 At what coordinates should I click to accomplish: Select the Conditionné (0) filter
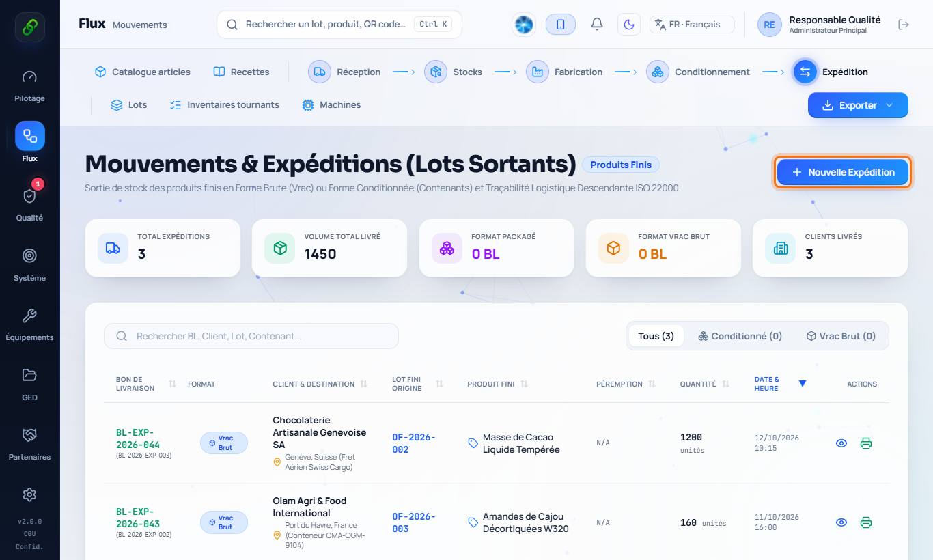(740, 336)
